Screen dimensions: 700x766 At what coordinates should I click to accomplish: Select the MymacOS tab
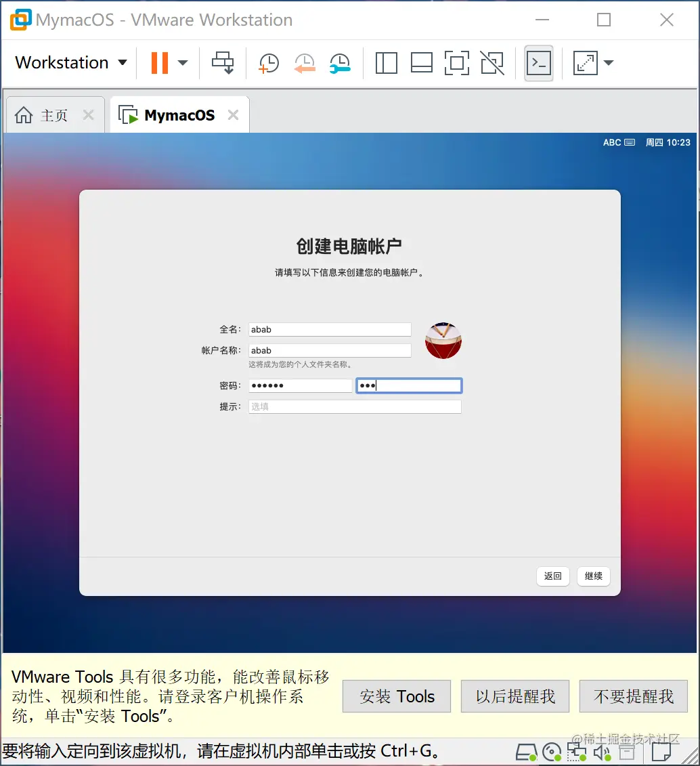[179, 115]
